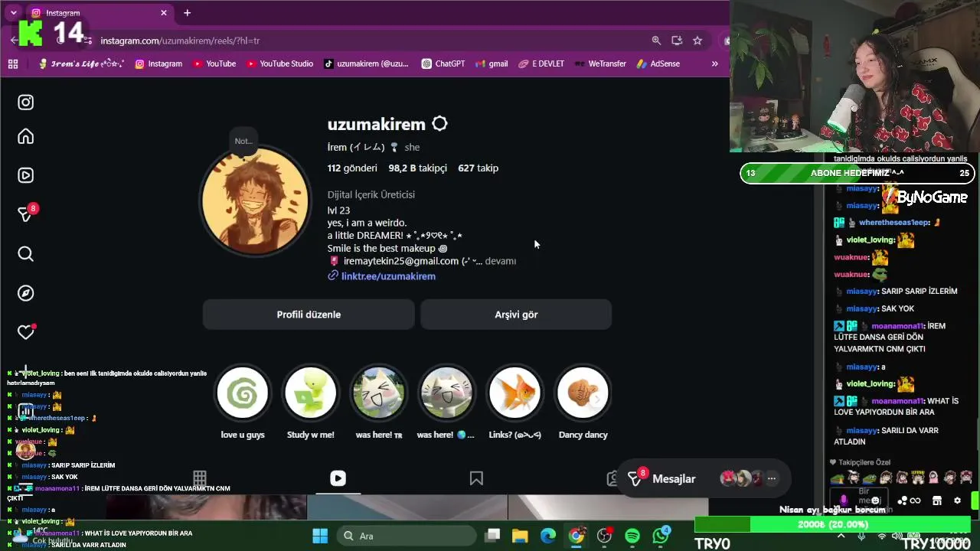Open the YouTube Studio bookmark
980x551 pixels.
point(279,64)
